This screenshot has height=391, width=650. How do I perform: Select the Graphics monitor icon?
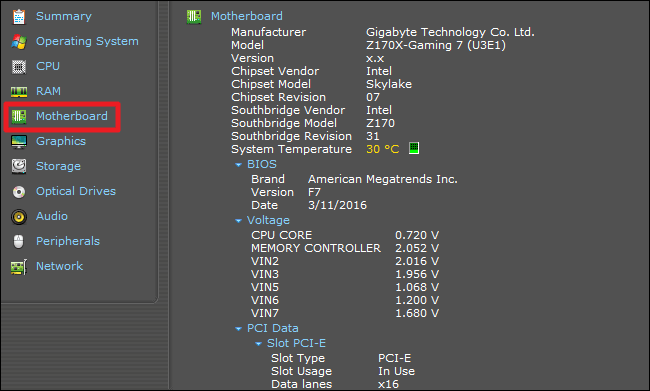(x=19, y=141)
